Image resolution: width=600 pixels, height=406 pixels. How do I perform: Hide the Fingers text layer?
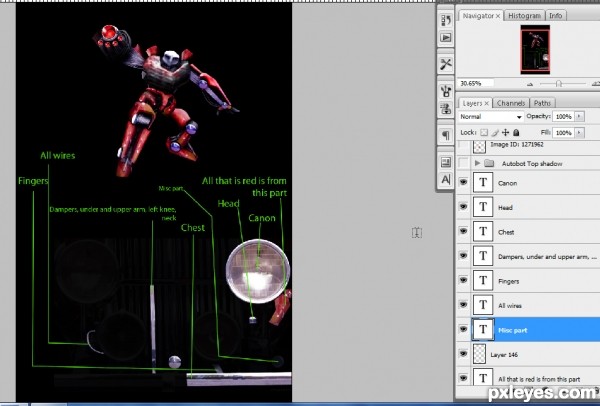pyautogui.click(x=463, y=280)
